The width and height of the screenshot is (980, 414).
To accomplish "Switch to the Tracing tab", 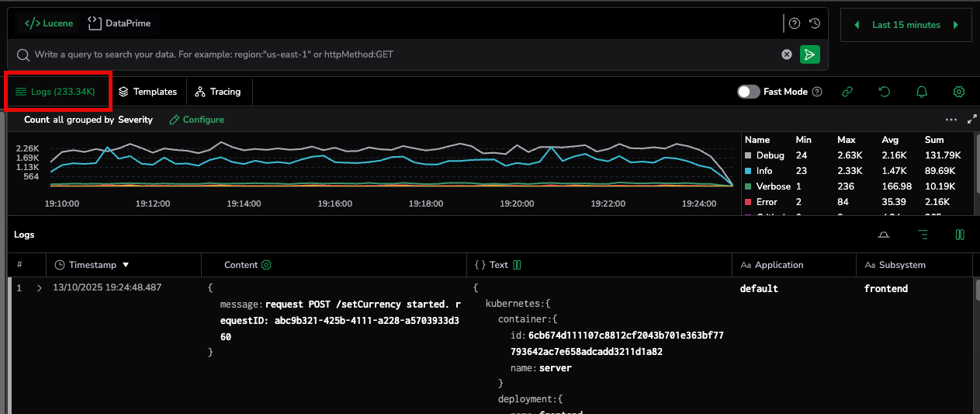I will [218, 92].
